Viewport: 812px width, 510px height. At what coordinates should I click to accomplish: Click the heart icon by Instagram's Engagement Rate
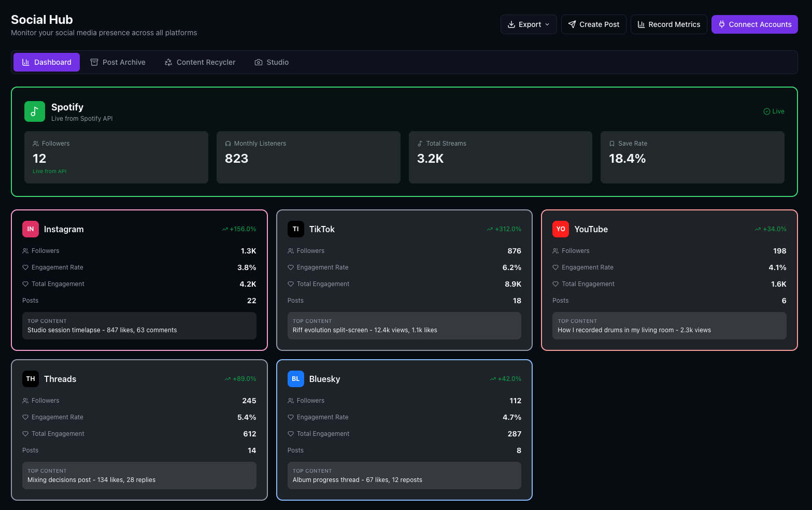(25, 267)
